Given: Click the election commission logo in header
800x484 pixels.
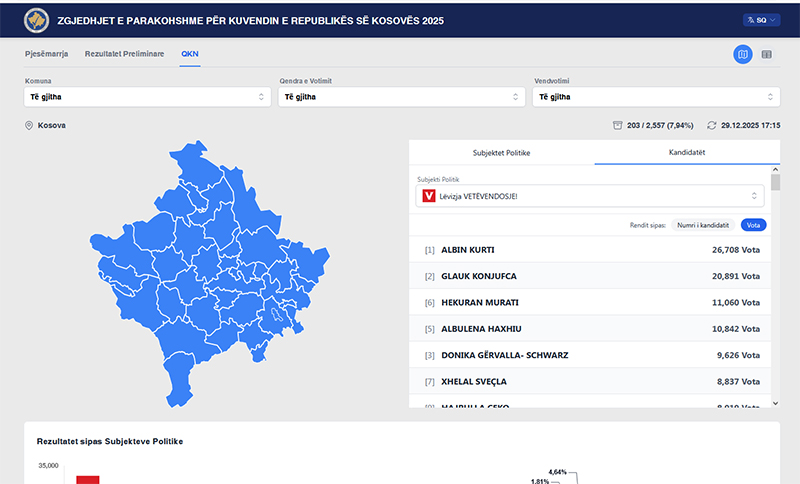Looking at the screenshot, I should click(x=39, y=20).
